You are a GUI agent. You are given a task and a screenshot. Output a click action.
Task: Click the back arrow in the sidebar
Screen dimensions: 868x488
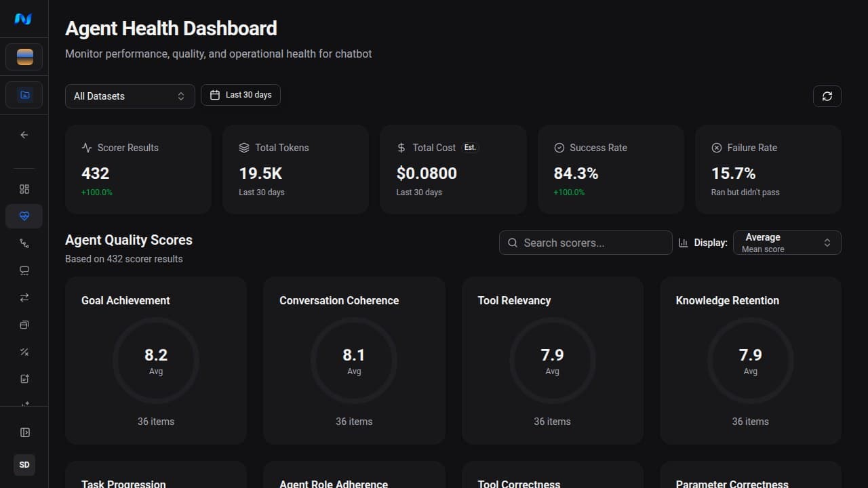click(x=24, y=135)
